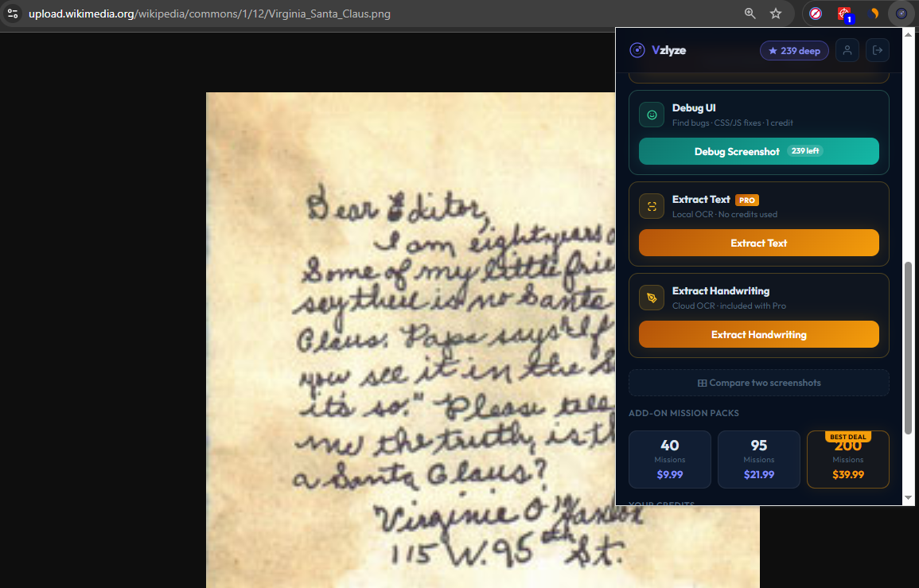
Task: Click the URL in the address bar
Action: pos(210,14)
